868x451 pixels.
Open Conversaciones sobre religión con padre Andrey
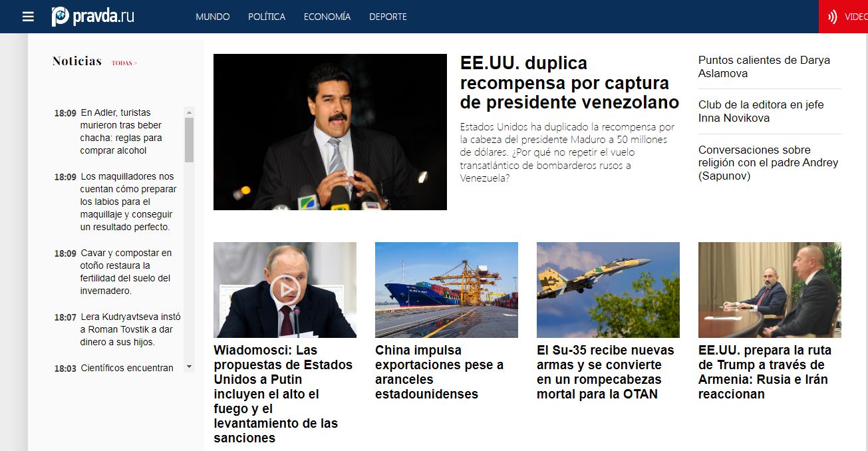click(768, 163)
